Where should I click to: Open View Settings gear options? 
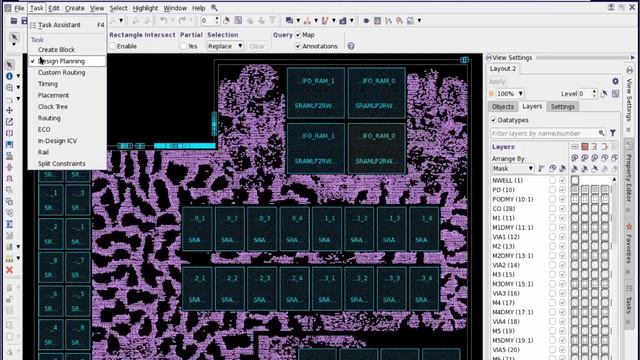(616, 81)
